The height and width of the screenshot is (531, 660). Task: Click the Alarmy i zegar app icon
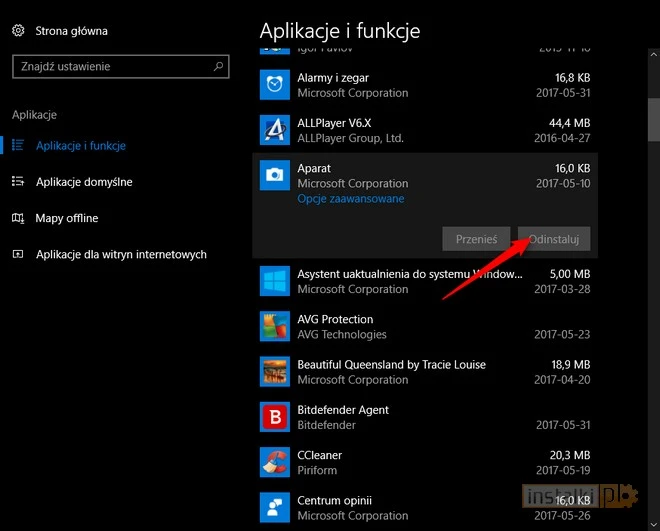274,84
